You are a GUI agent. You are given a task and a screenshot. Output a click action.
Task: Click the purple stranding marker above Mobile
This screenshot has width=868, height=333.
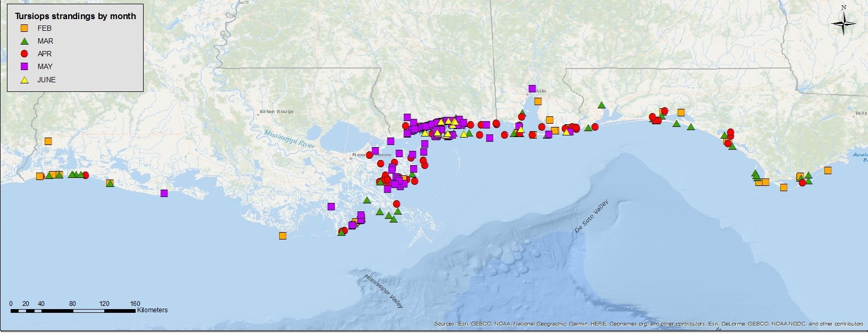532,89
